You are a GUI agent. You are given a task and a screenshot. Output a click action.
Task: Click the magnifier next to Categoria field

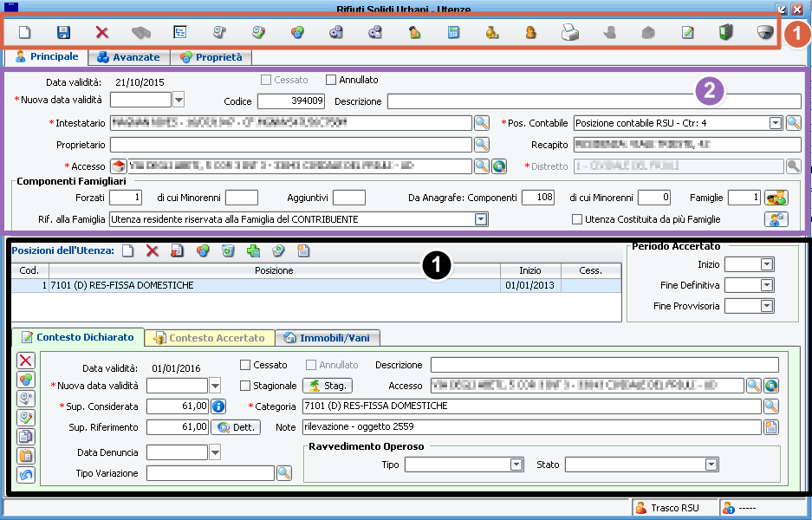pyautogui.click(x=770, y=406)
